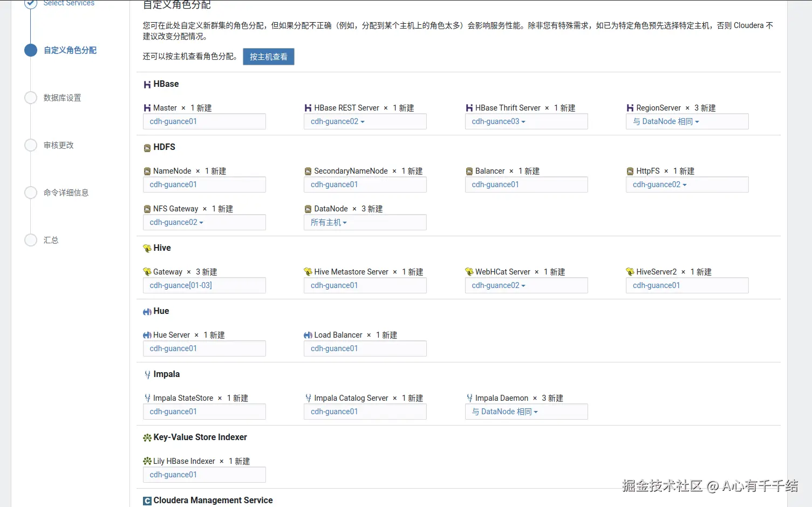Image resolution: width=812 pixels, height=507 pixels.
Task: Go to 审核更改 wizard step
Action: tap(59, 145)
